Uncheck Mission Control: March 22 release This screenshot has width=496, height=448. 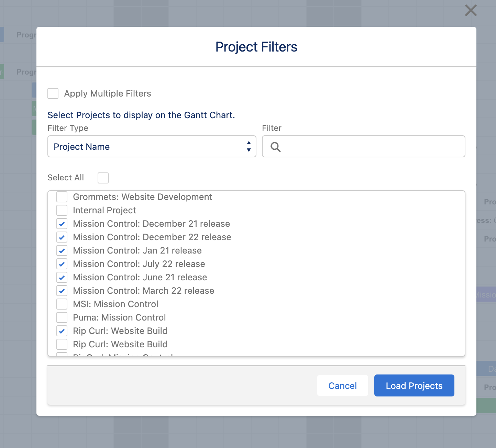(x=62, y=291)
